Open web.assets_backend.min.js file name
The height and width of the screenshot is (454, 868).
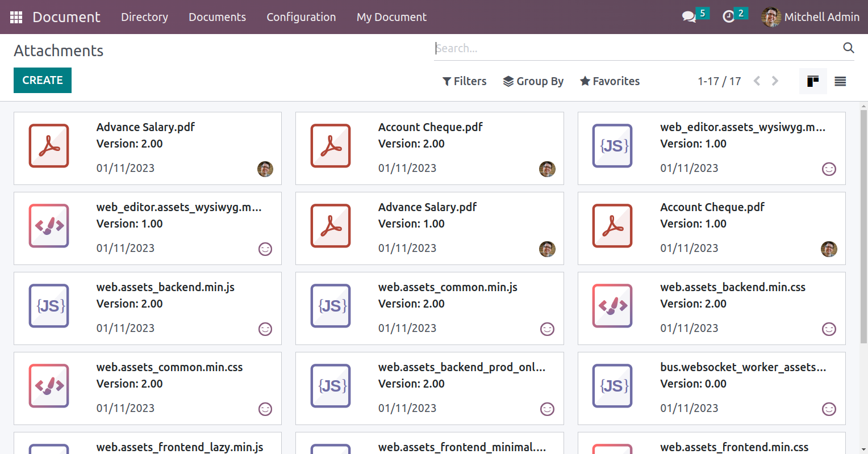[165, 287]
